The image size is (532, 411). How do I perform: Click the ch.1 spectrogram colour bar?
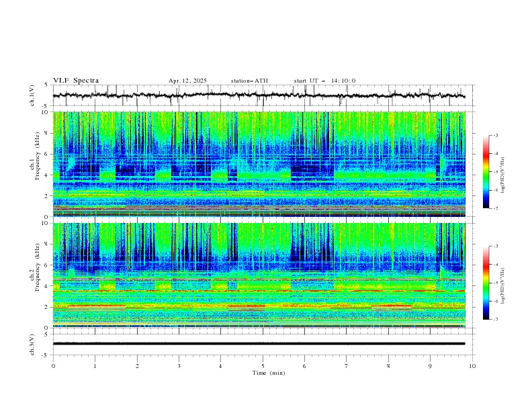[486, 172]
